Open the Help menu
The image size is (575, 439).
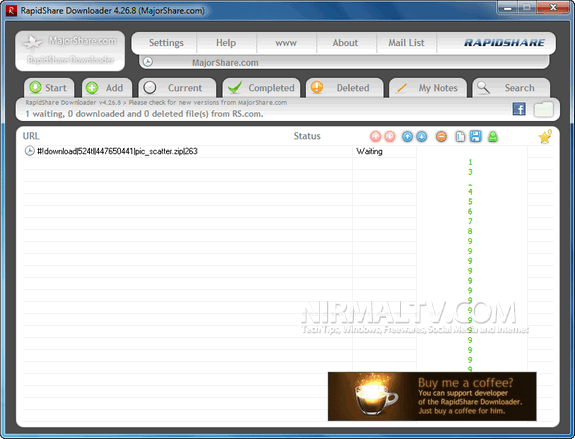[x=226, y=43]
